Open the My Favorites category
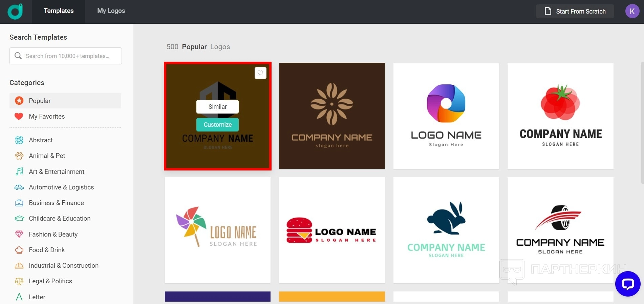The image size is (644, 304). [x=47, y=117]
